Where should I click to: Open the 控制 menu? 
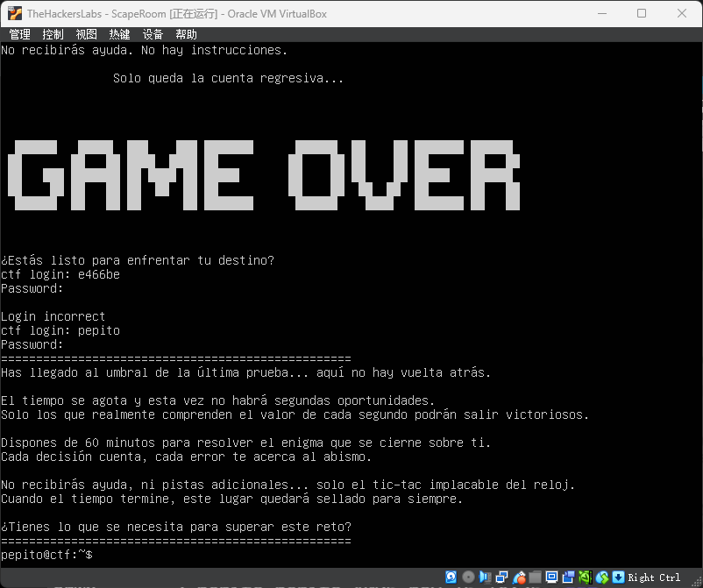pyautogui.click(x=53, y=34)
